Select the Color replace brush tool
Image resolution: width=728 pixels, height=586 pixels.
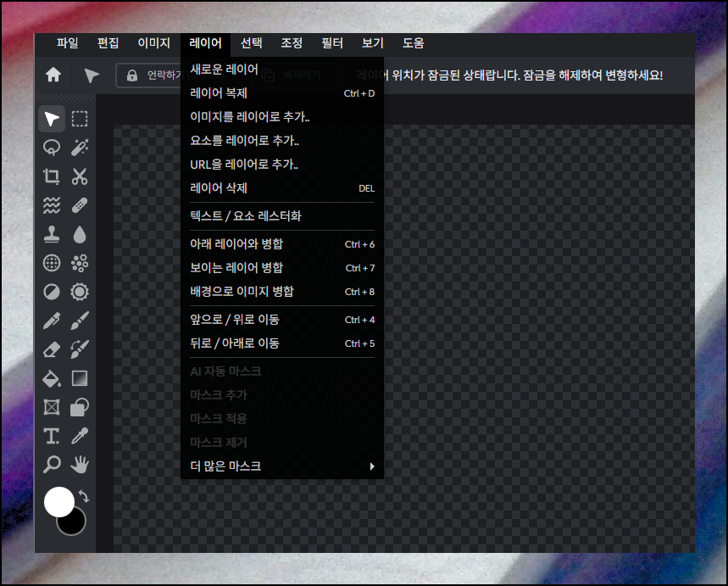coord(80,349)
